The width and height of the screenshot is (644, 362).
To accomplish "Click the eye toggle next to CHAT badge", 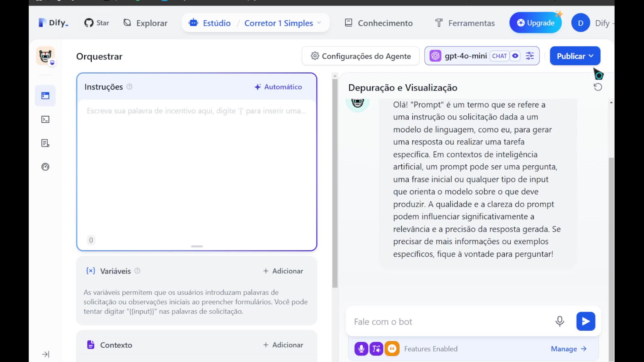I will [x=515, y=56].
